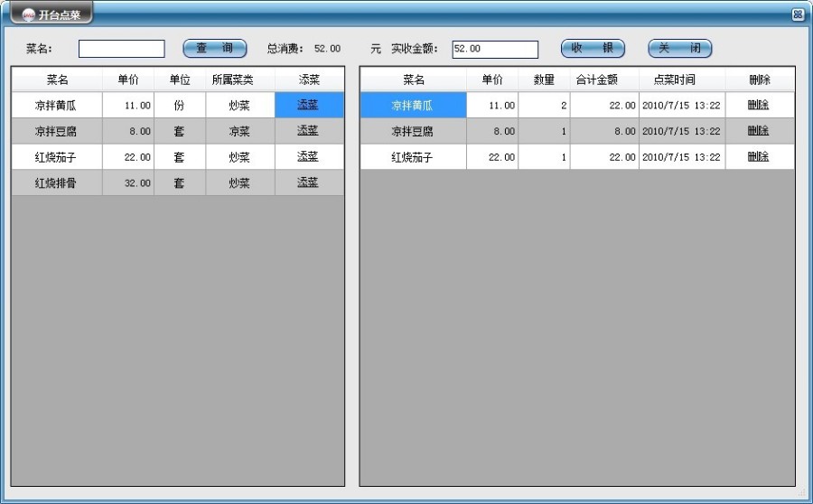813x504 pixels.
Task: Click the order time cell of 红烧茄子
Action: pyautogui.click(x=682, y=157)
